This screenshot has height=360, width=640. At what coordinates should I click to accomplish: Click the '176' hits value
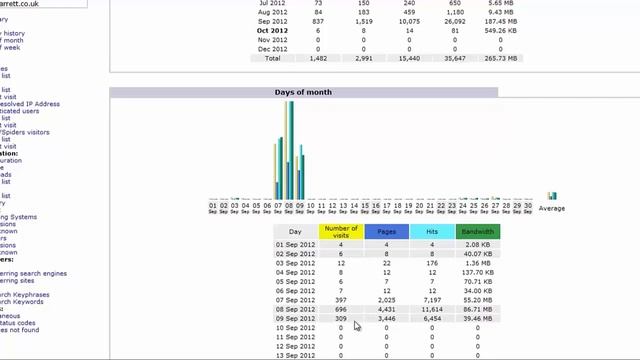(432, 263)
